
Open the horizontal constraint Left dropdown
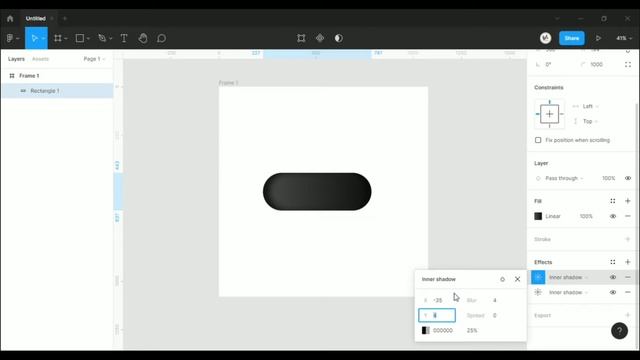pos(591,106)
